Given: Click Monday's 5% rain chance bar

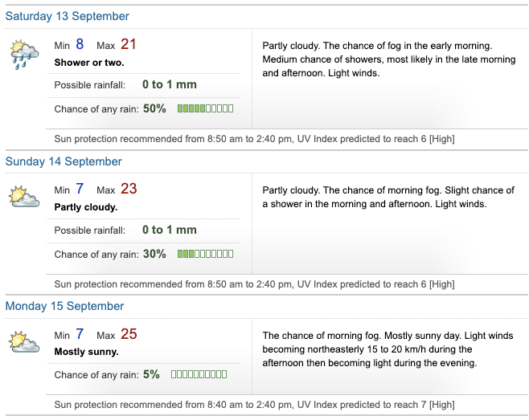Looking at the screenshot, I should pos(199,374).
